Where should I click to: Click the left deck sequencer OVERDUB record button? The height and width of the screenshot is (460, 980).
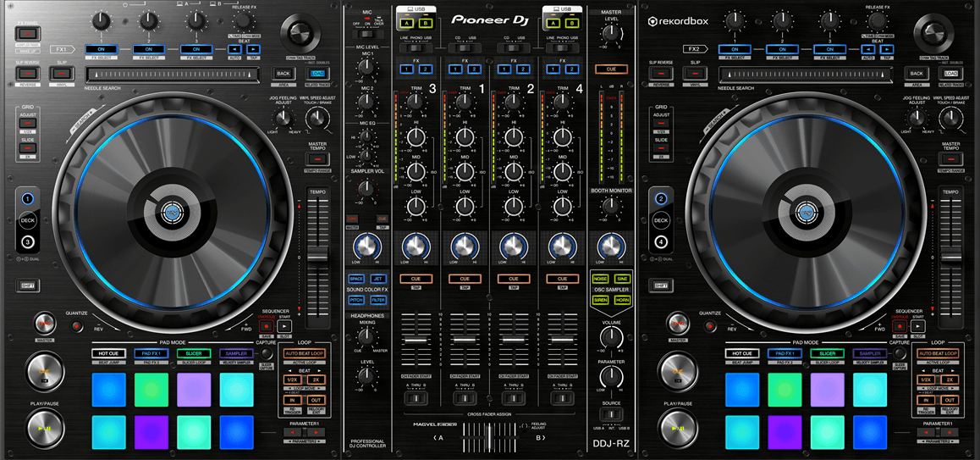pyautogui.click(x=267, y=326)
